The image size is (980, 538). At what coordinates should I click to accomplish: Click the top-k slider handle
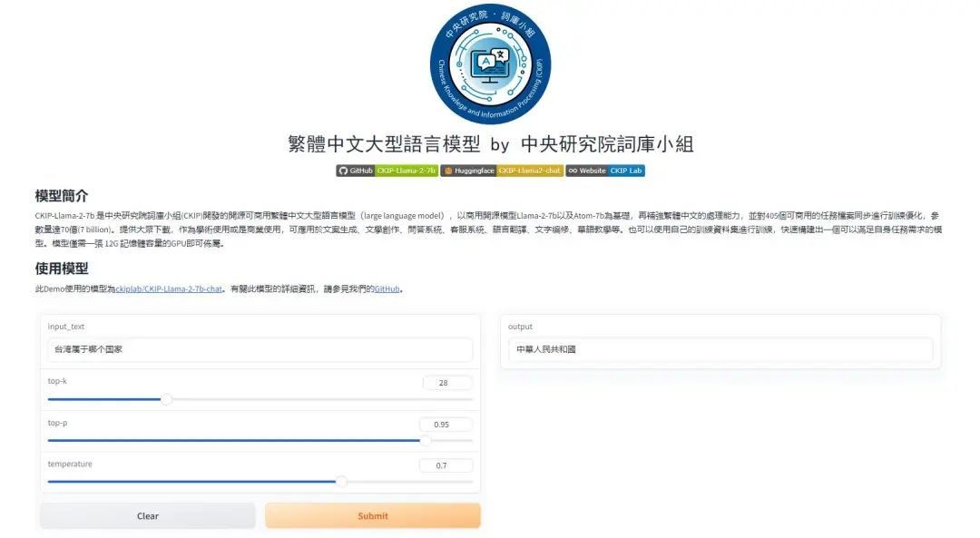pos(166,399)
